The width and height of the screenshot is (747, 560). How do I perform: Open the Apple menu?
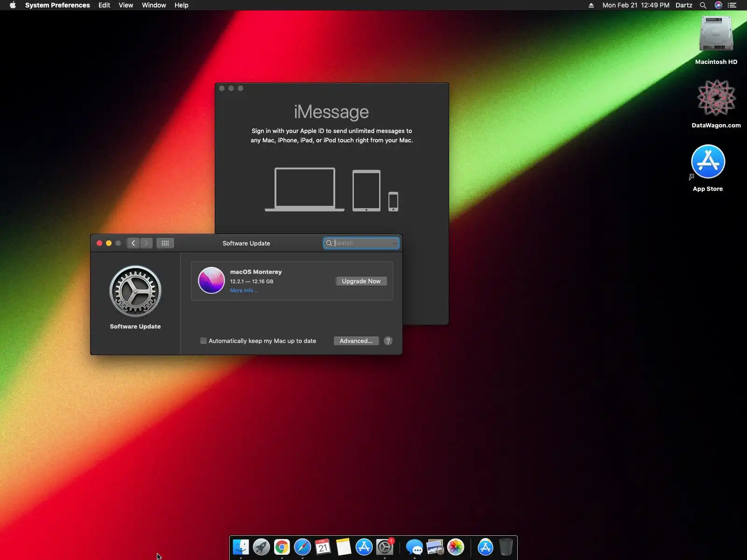click(x=13, y=5)
